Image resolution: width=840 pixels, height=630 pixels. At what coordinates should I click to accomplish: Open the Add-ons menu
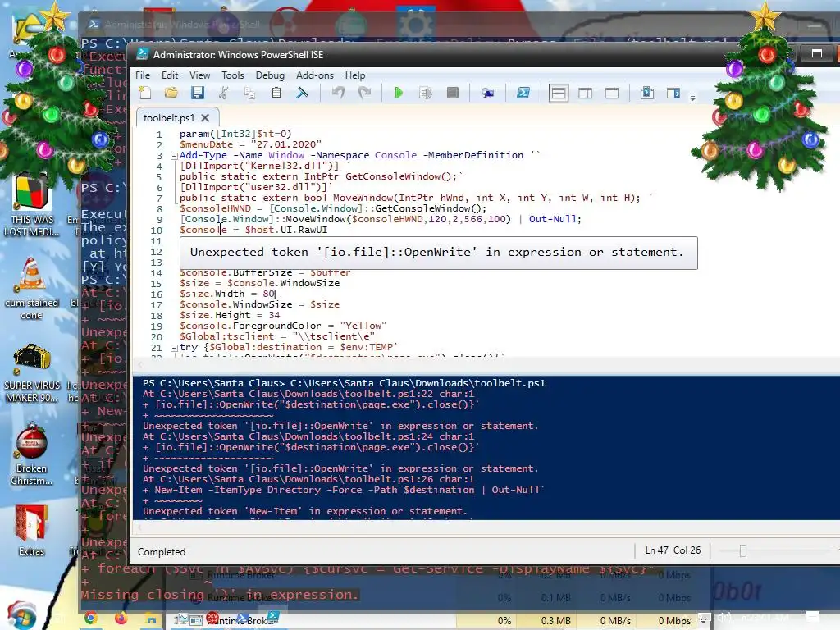[315, 75]
